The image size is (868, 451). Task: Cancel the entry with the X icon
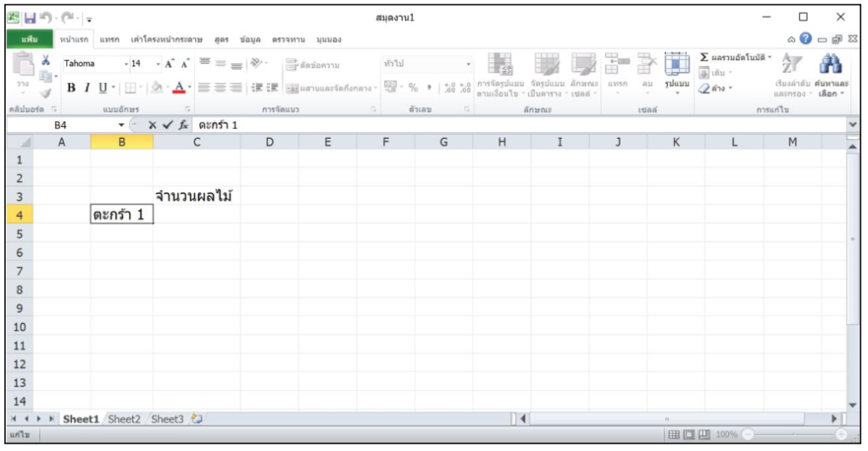[153, 125]
